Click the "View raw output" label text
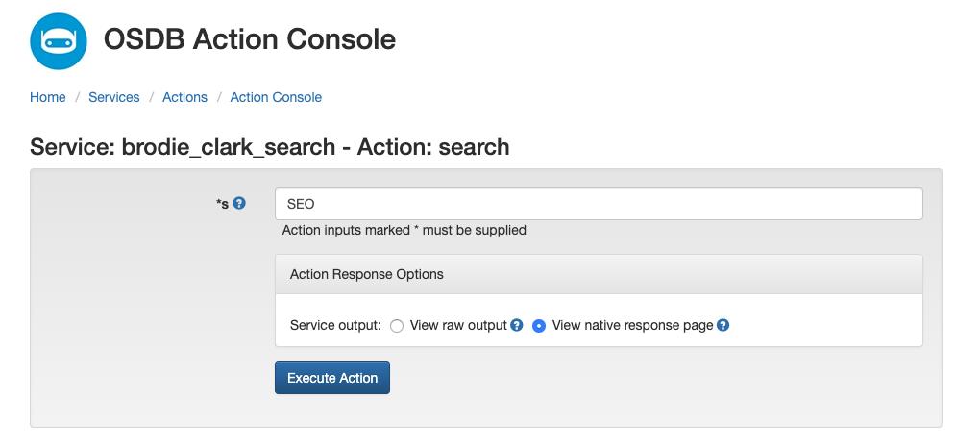Image resolution: width=980 pixels, height=447 pixels. [x=457, y=325]
